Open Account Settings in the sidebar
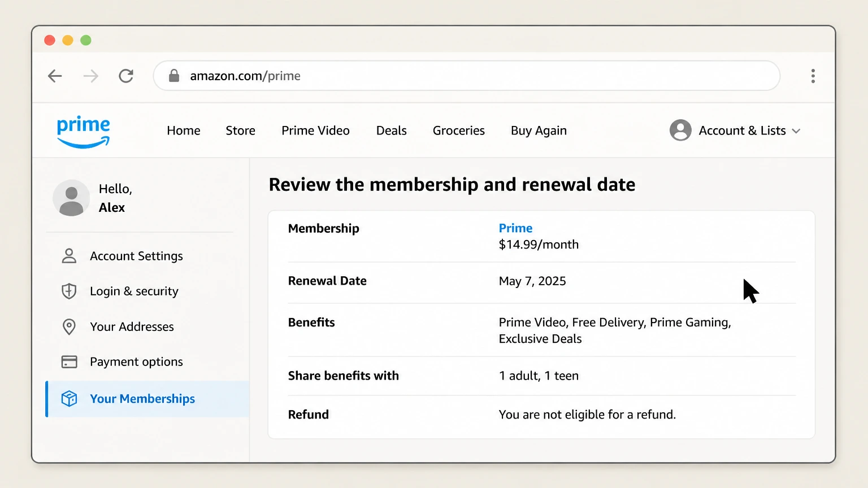This screenshot has width=868, height=488. tap(136, 256)
